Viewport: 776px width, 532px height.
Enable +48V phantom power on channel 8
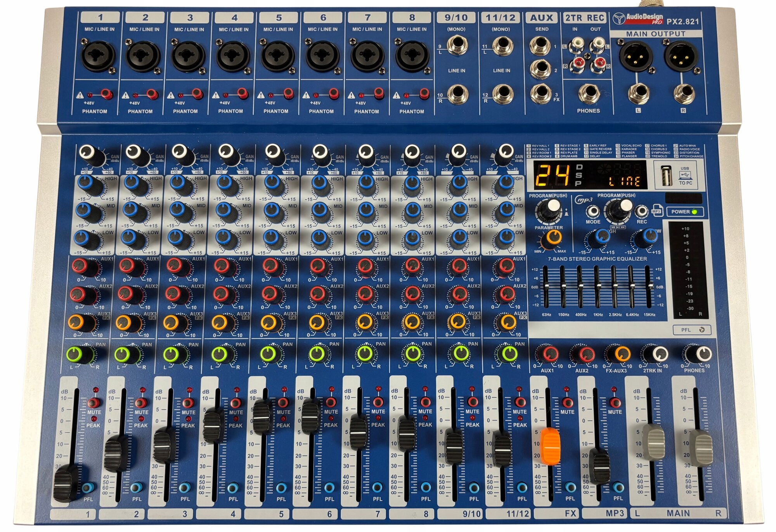coord(424,94)
